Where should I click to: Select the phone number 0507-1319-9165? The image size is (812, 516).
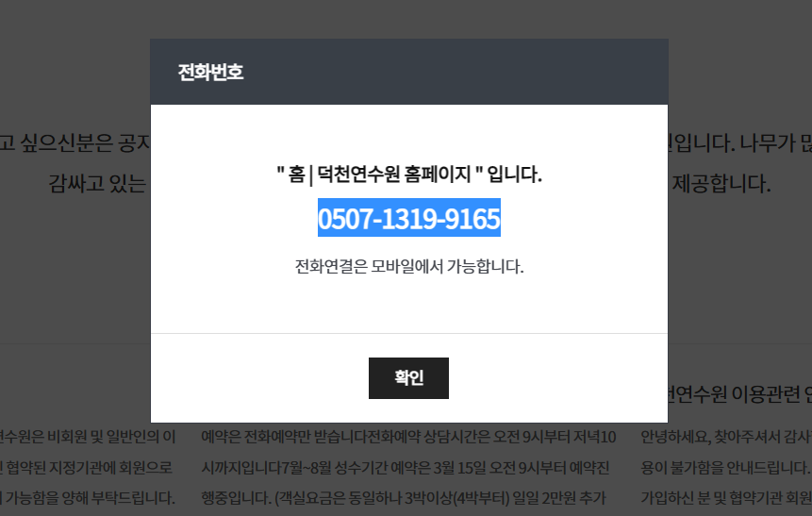409,218
